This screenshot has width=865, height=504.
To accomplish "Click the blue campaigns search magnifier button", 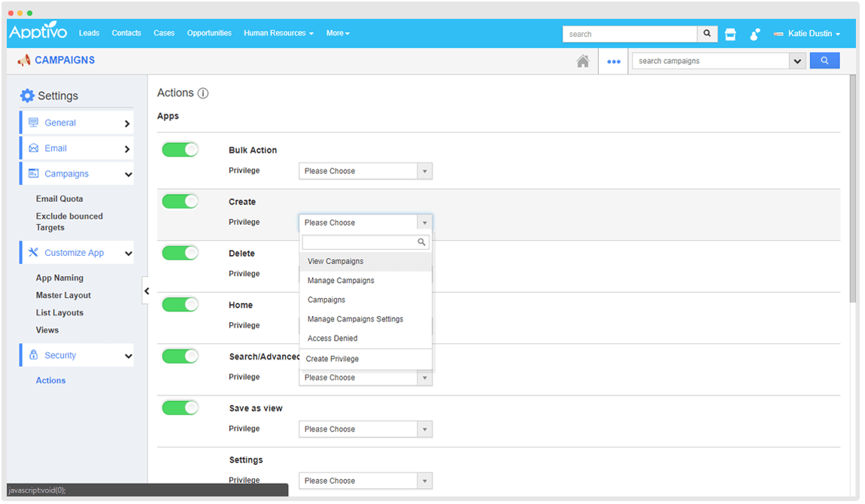I will pyautogui.click(x=824, y=61).
